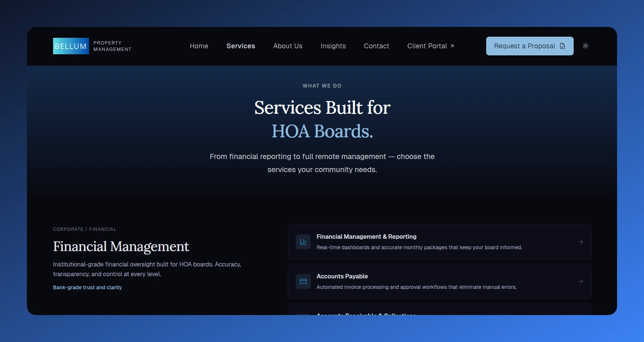Open the Accounts Payable service title
Viewport: 644px width, 342px height.
pyautogui.click(x=342, y=277)
